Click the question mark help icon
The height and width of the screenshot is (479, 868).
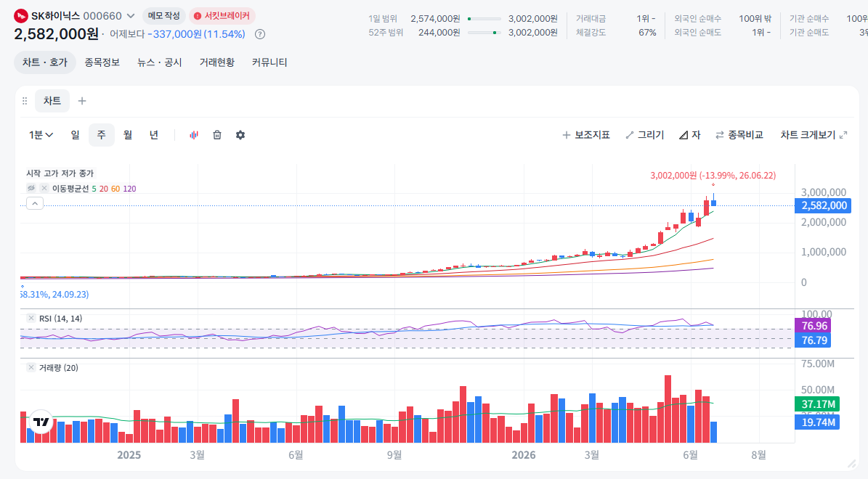point(259,34)
